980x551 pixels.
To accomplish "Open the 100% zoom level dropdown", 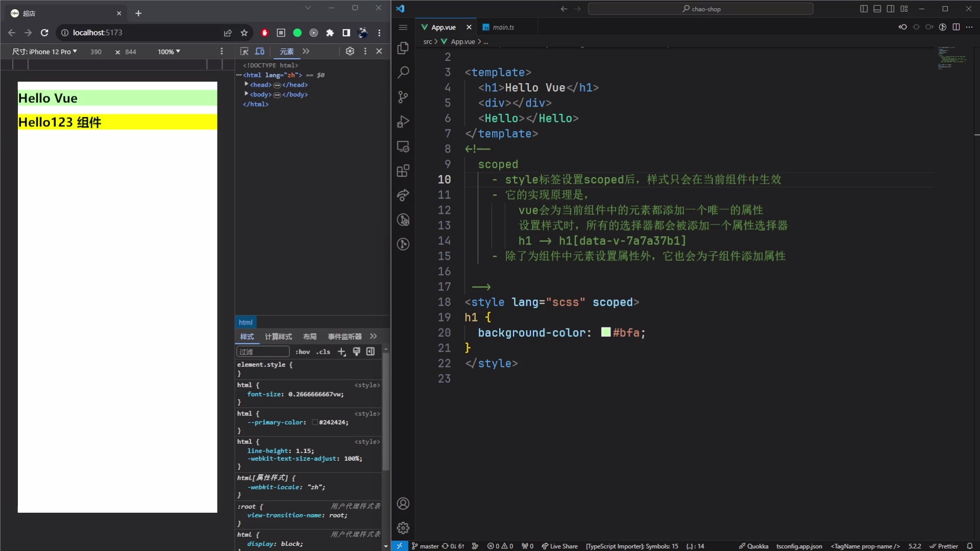I will [x=169, y=51].
